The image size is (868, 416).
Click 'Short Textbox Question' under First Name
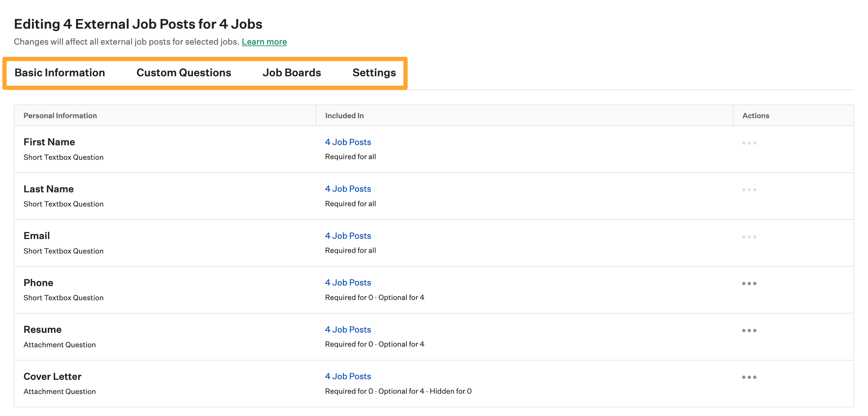tap(63, 157)
